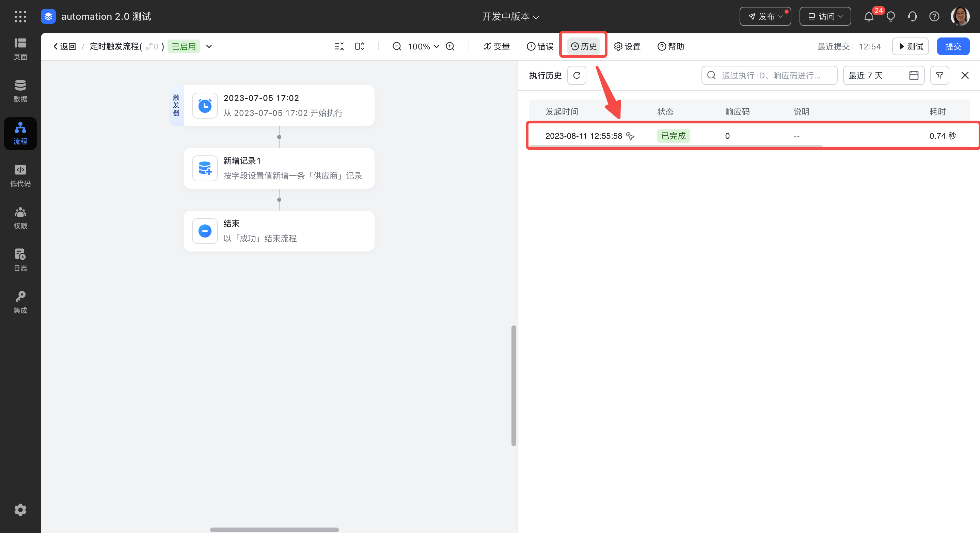Toggle the 历史 history panel

[584, 46]
